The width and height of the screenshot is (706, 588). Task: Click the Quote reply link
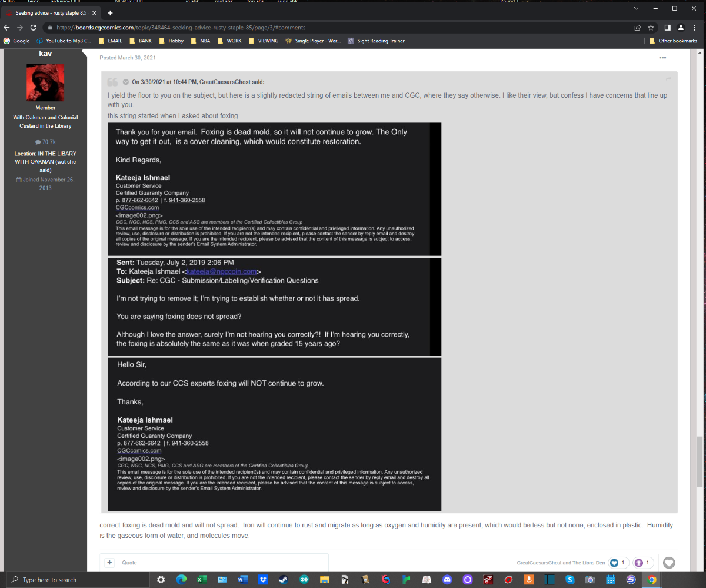tap(129, 563)
